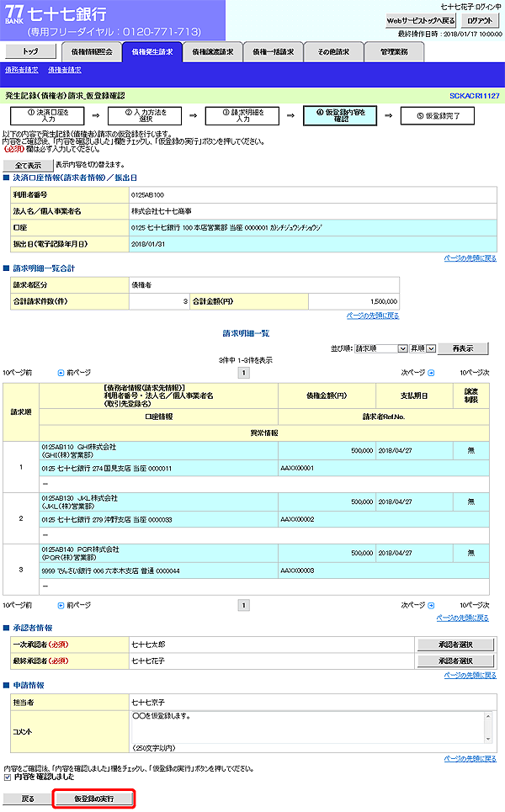Click 承認者選択 for 最終承認者
The image size is (505, 812).
[x=456, y=661]
